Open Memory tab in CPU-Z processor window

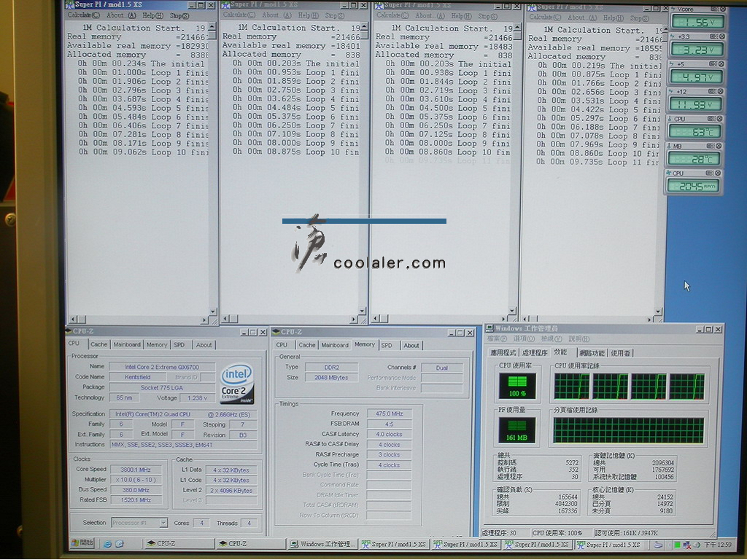(157, 344)
